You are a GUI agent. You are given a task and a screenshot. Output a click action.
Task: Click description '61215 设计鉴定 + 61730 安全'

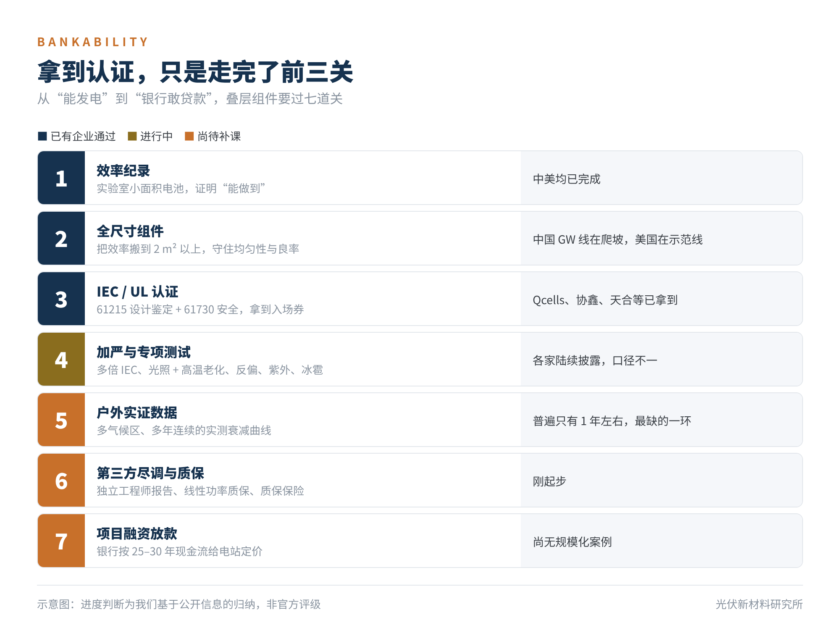[200, 309]
